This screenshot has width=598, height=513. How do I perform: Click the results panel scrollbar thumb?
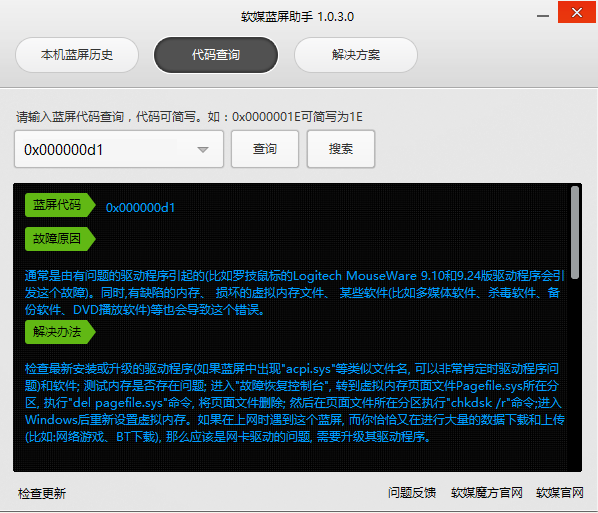575,233
